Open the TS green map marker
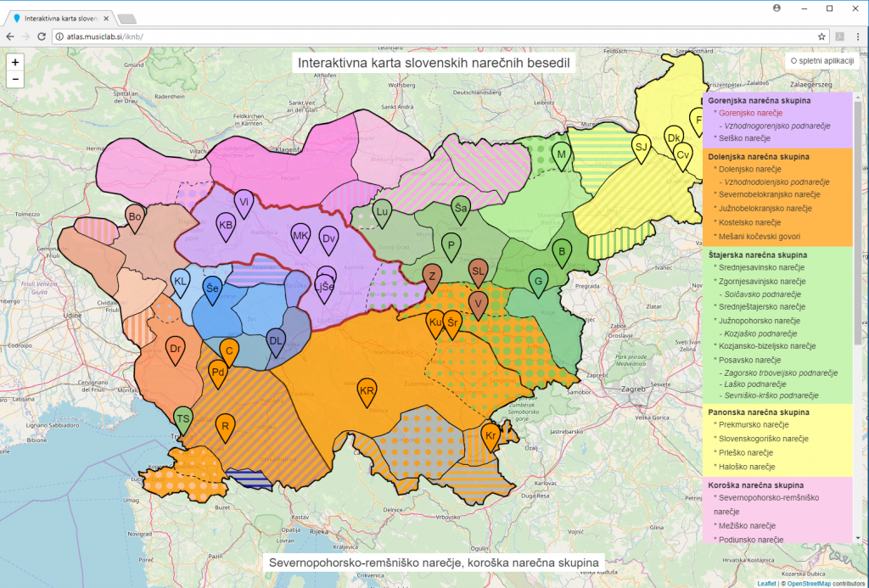This screenshot has height=588, width=869. pyautogui.click(x=183, y=421)
